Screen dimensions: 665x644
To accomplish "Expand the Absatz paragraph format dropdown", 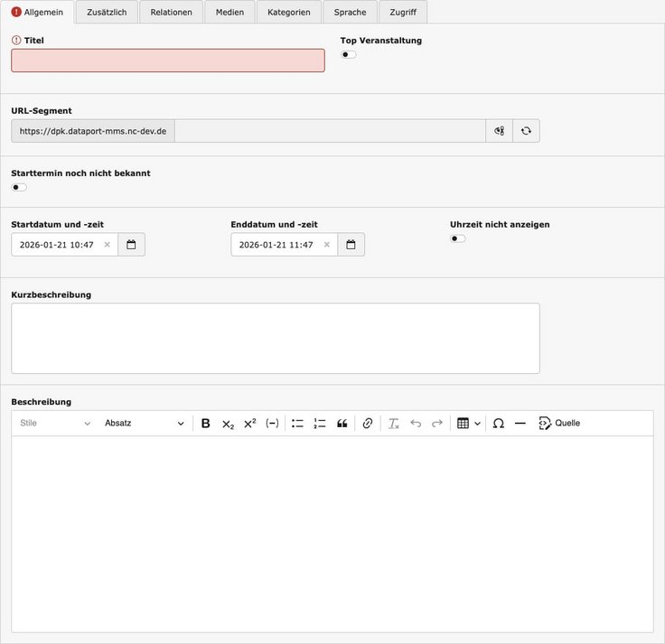I will tap(144, 424).
